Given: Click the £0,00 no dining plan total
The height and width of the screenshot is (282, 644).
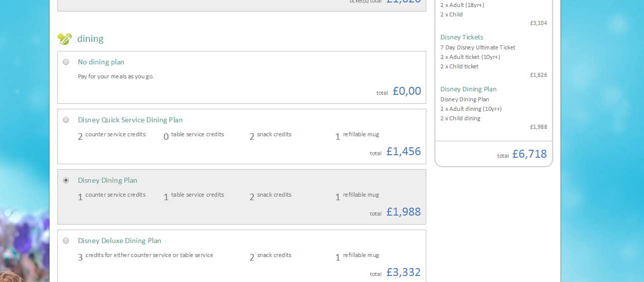Looking at the screenshot, I should pyautogui.click(x=406, y=91).
